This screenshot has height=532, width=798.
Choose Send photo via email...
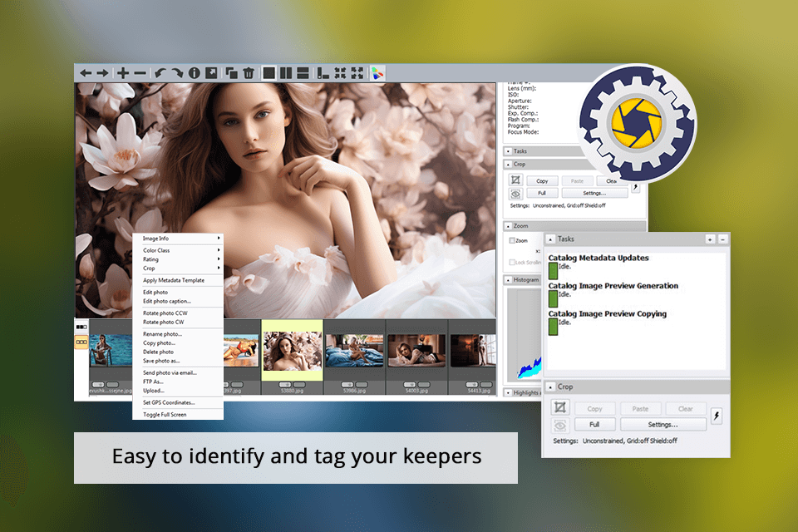178,372
